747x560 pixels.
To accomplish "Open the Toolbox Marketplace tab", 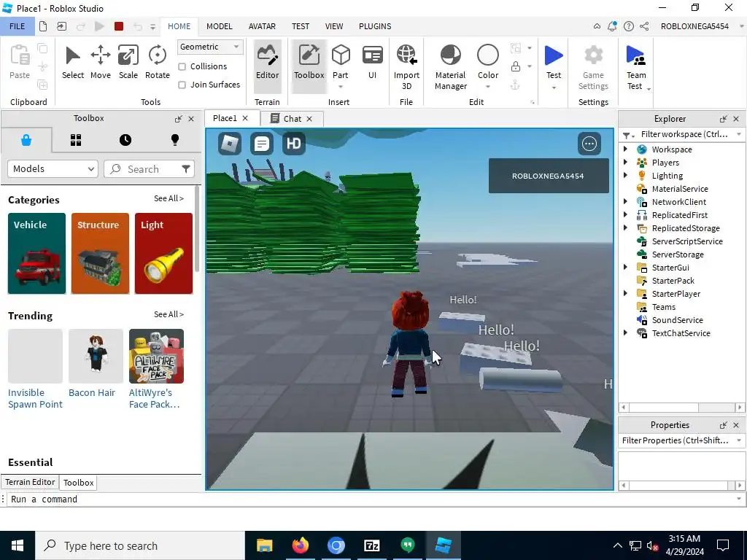I will coord(26,140).
